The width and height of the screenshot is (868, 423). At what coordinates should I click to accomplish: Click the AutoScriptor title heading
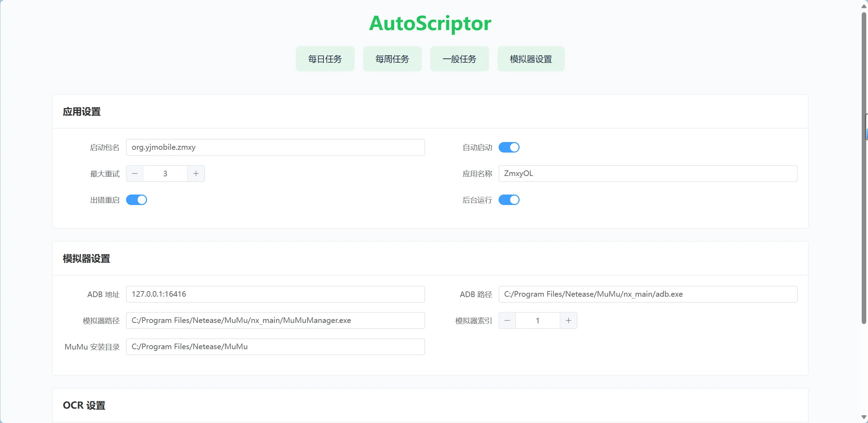tap(430, 23)
